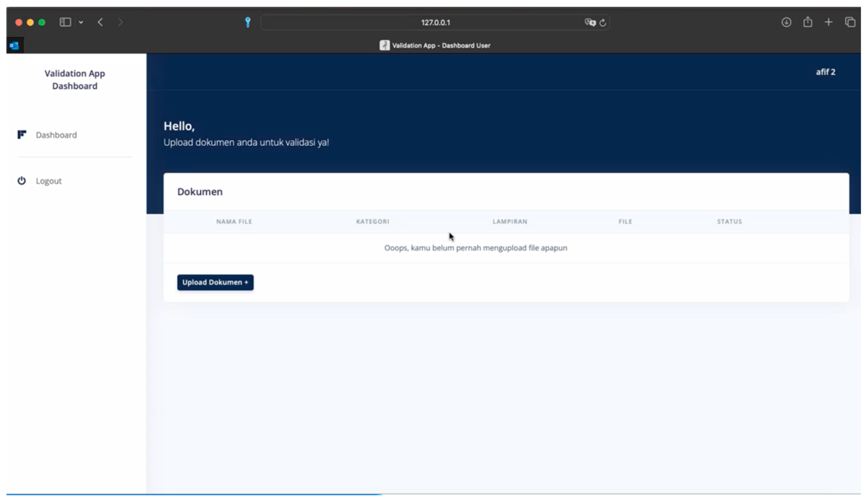Click the Dashboard flag icon in sidebar
This screenshot has height=501, width=868.
22,135
